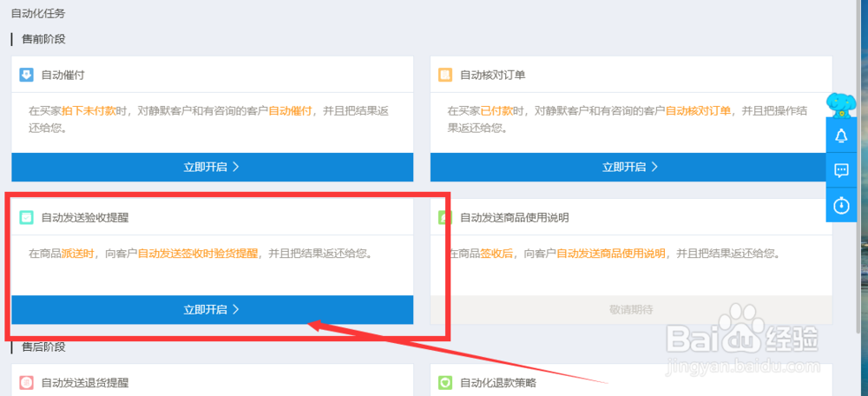The height and width of the screenshot is (396, 868).
Task: Click the 自动化任务 page heading
Action: (37, 13)
